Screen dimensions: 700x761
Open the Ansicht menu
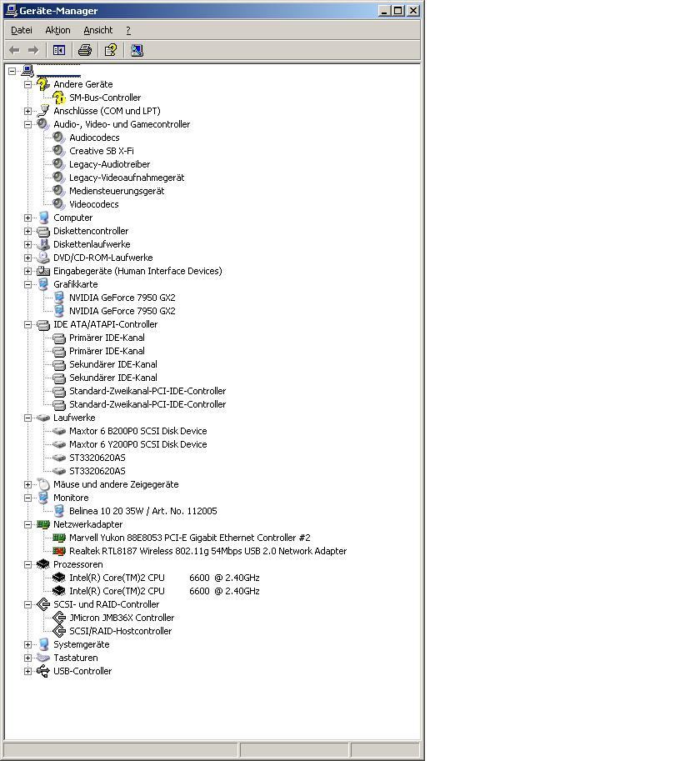pos(98,30)
